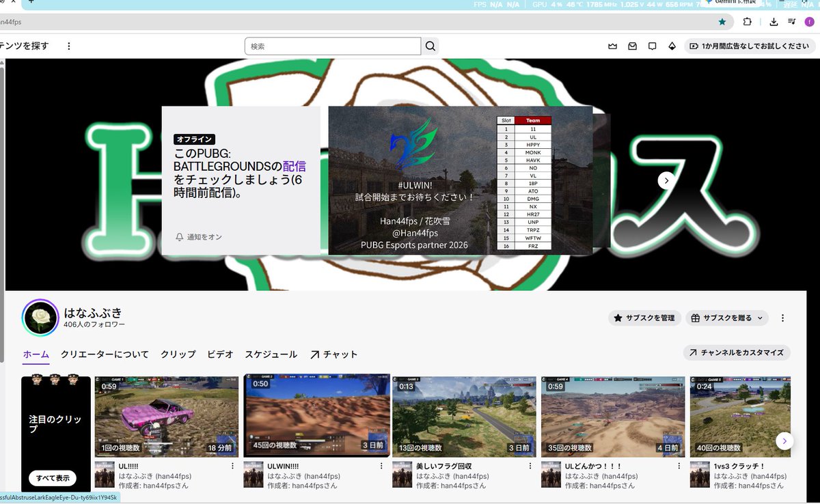Click the コンテンツを探す browse link

(25, 46)
